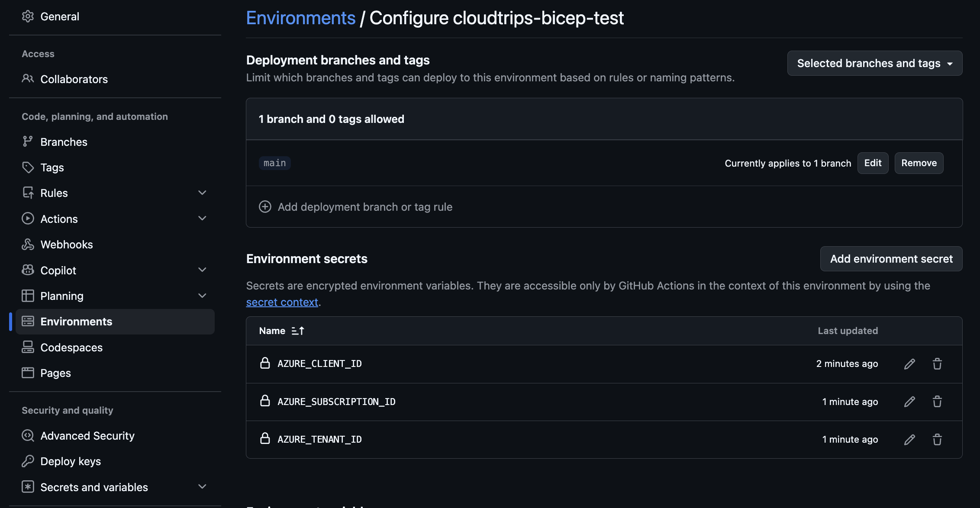This screenshot has height=508, width=980.
Task: Edit the main branch rule
Action: (x=873, y=163)
